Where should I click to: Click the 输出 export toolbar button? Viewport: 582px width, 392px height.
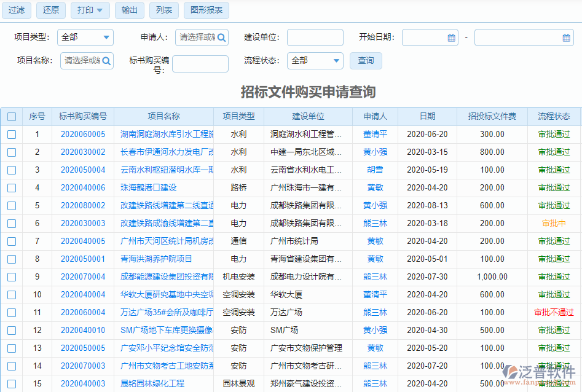click(129, 10)
